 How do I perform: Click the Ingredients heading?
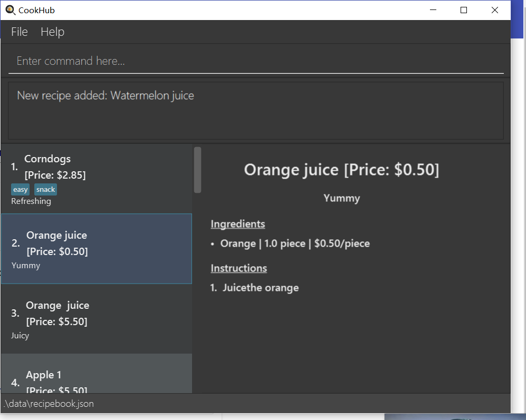[x=238, y=224]
